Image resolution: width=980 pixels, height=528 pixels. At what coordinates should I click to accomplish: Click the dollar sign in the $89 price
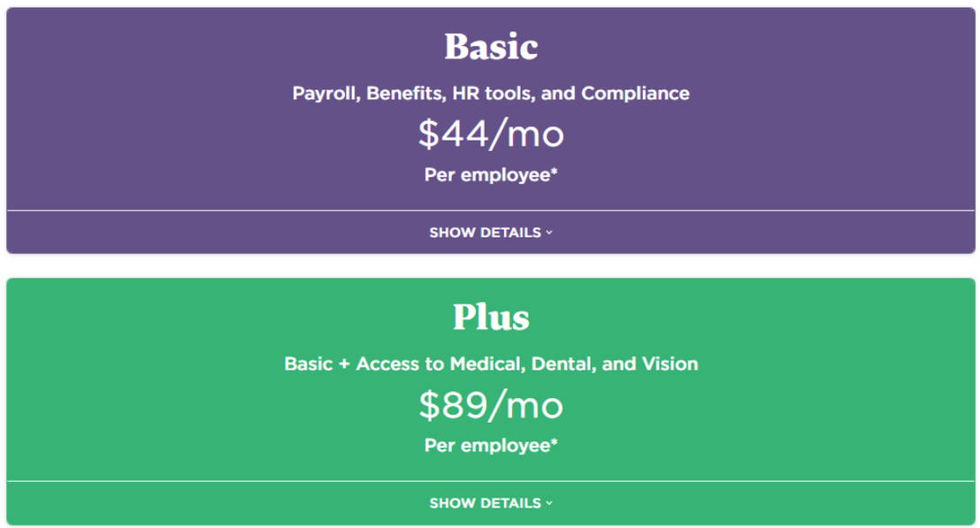429,406
